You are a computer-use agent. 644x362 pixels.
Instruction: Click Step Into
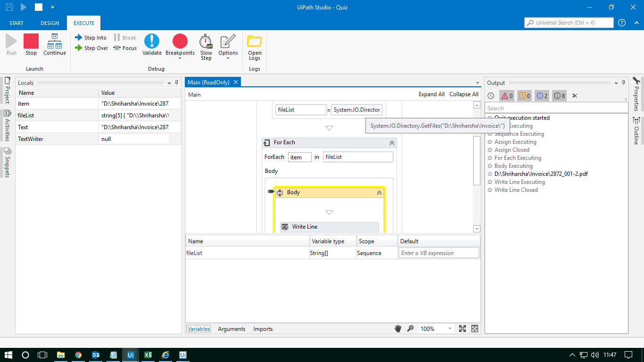(91, 38)
